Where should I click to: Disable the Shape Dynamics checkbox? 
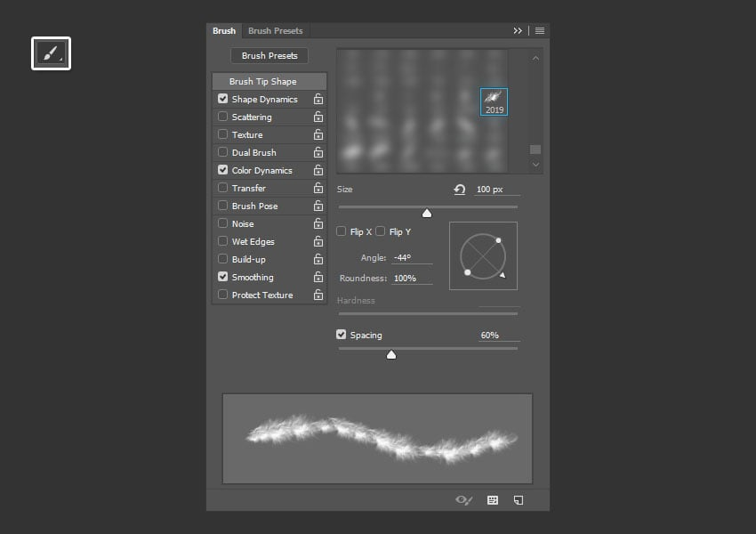click(223, 100)
